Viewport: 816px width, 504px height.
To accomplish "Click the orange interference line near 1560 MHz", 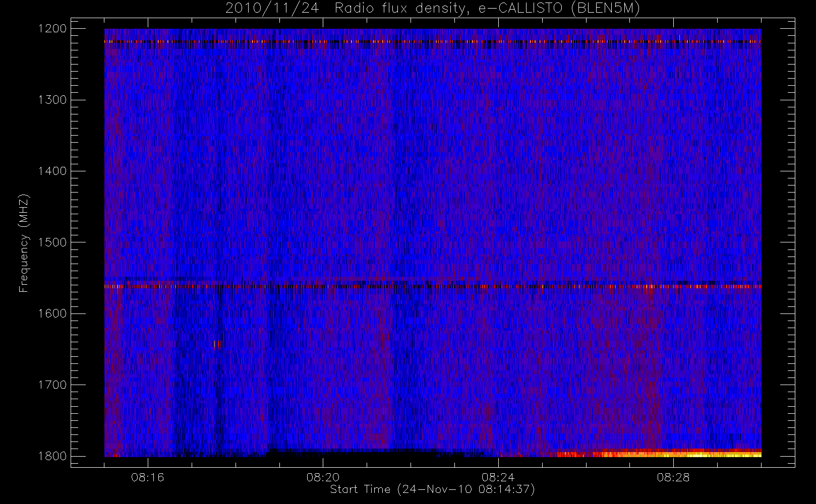I will click(x=433, y=286).
